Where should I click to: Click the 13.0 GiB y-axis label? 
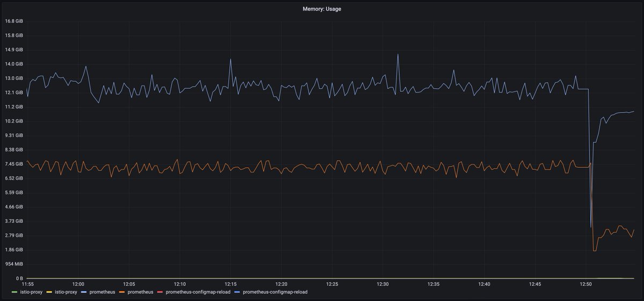pos(13,78)
